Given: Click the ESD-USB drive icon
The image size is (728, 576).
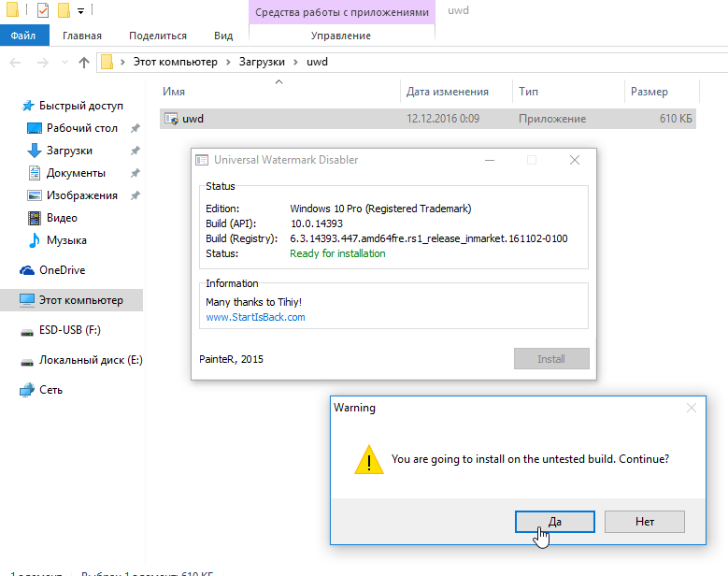Looking at the screenshot, I should click(x=27, y=332).
